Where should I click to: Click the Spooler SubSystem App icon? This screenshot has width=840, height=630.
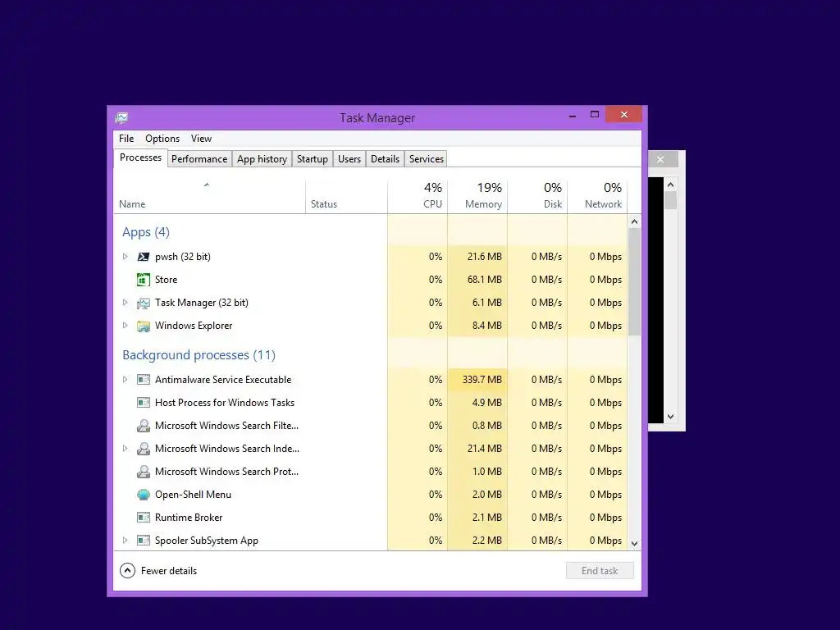[x=143, y=541]
